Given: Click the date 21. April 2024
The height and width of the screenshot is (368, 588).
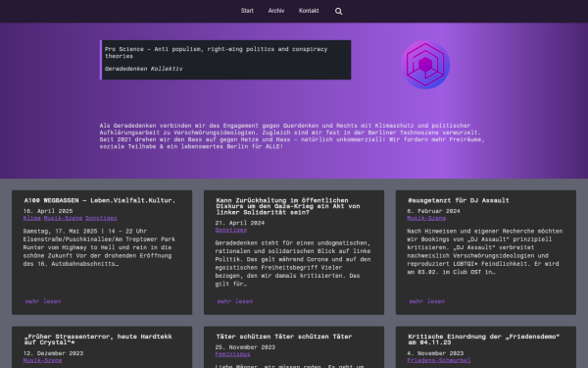Looking at the screenshot, I should [x=240, y=223].
